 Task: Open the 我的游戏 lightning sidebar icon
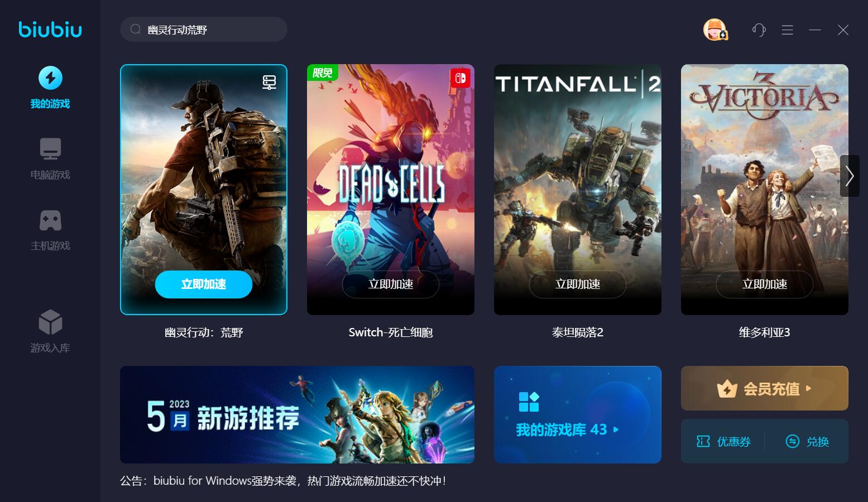pyautogui.click(x=50, y=78)
